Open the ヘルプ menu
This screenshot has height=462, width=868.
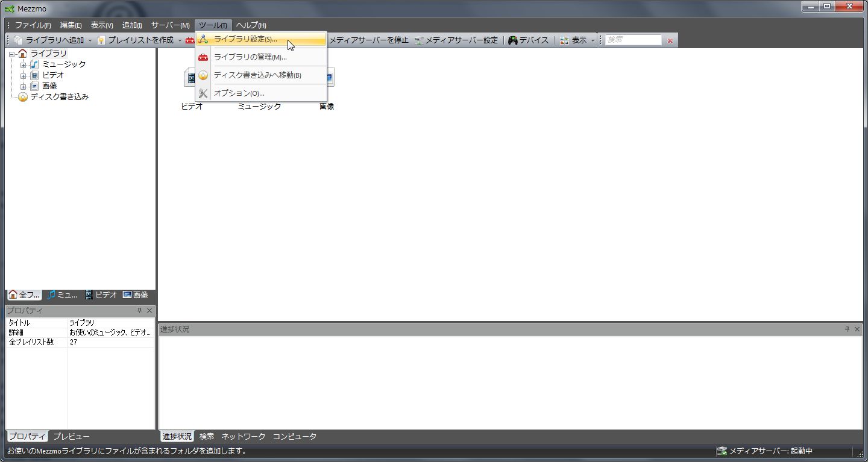pyautogui.click(x=251, y=25)
